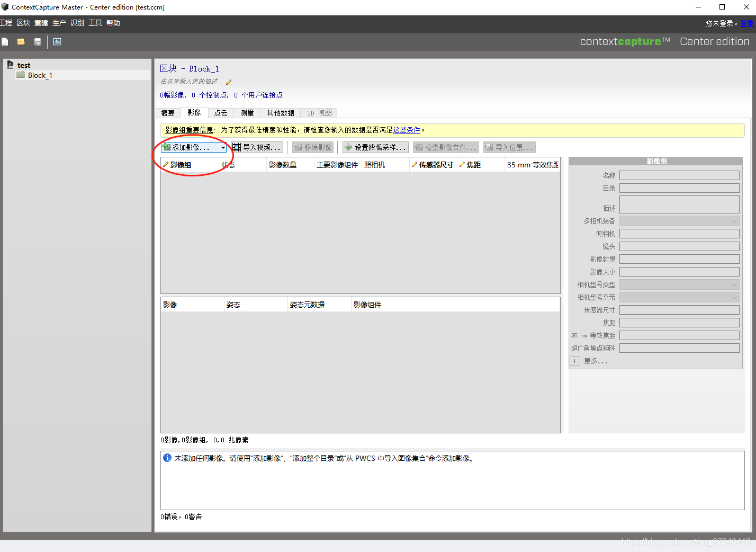Click the edit pencil on 焦距 column
The height and width of the screenshot is (552, 756).
[x=462, y=165]
